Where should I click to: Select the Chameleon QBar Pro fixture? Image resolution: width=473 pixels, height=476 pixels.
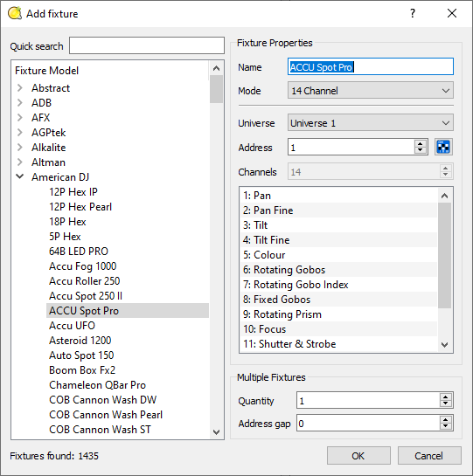click(x=97, y=385)
